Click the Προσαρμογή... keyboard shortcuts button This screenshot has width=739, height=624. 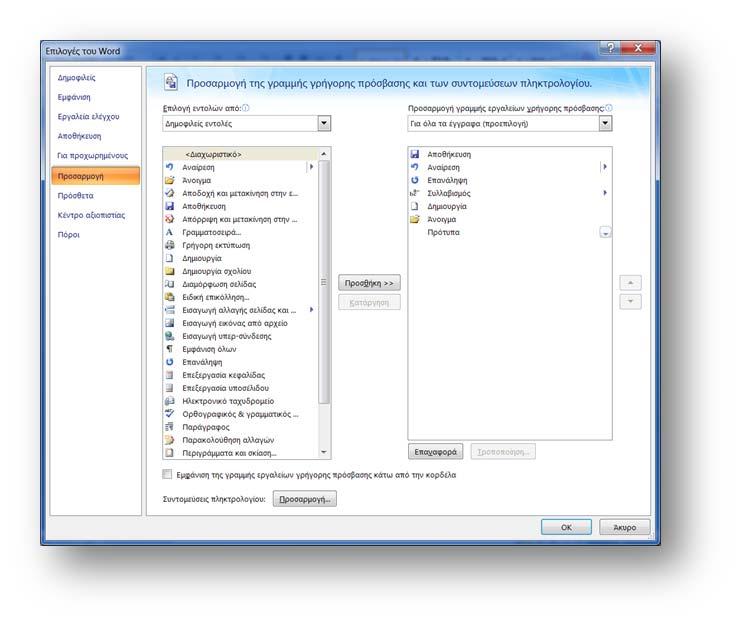(x=304, y=499)
